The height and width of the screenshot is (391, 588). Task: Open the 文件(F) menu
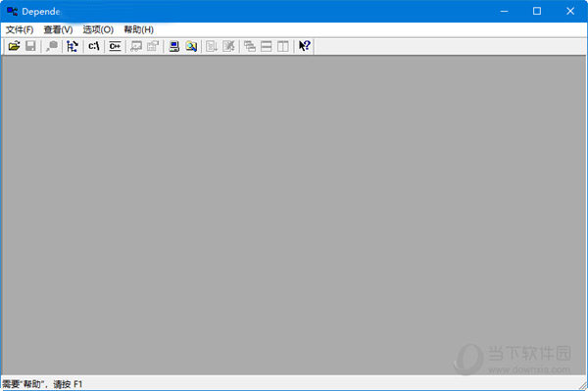coord(20,29)
